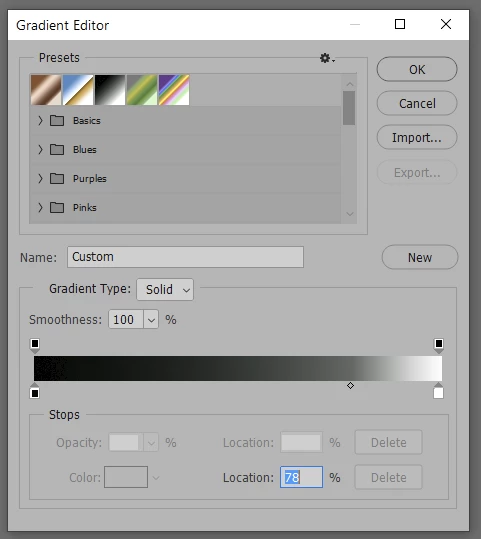Select the right opacity stop above gradient

point(439,345)
